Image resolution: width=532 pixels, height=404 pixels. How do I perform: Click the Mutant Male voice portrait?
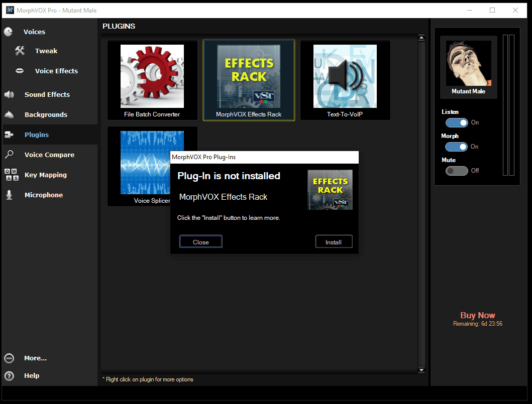[x=469, y=63]
